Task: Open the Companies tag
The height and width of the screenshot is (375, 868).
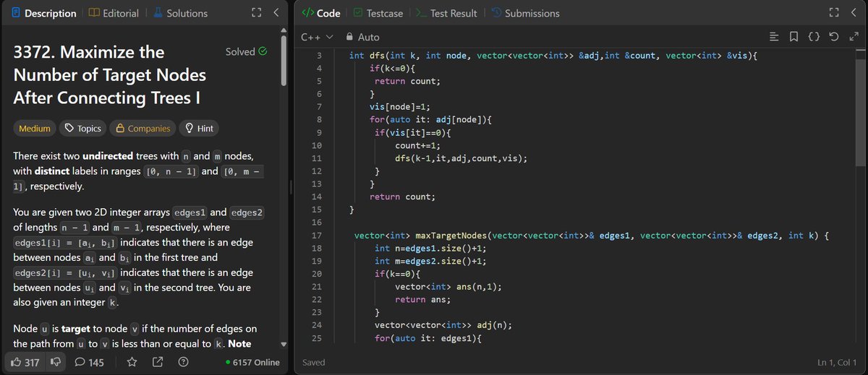Action: point(142,129)
